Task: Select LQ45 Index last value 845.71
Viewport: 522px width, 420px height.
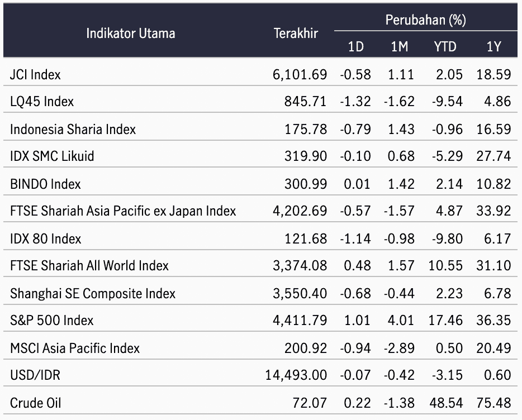Action: 305,101
